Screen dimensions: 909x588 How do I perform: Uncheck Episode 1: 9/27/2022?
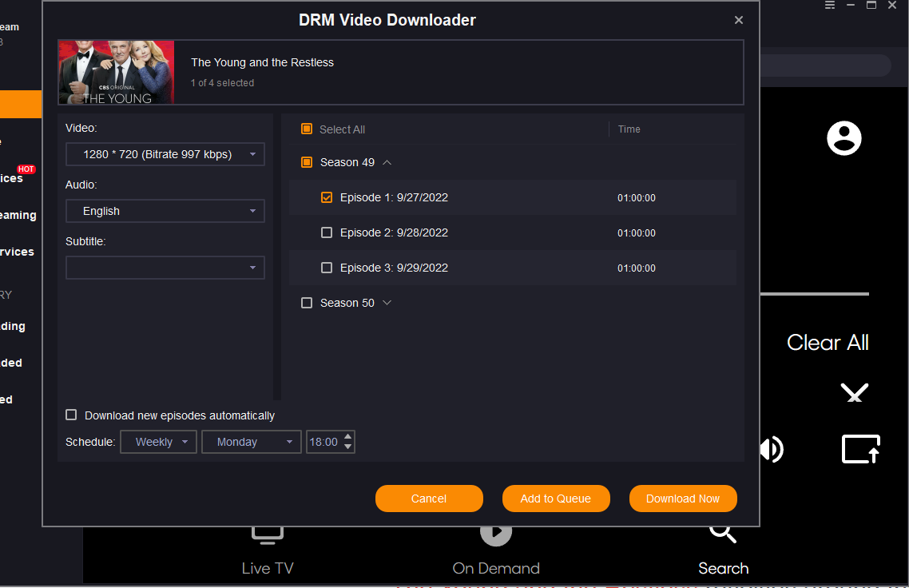327,197
